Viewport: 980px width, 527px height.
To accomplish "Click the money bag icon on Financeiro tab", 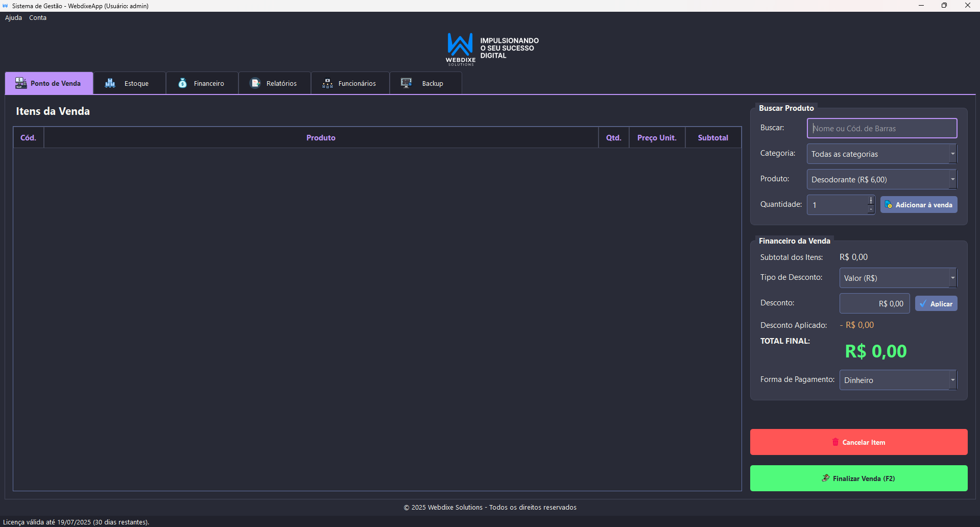I will tap(182, 83).
